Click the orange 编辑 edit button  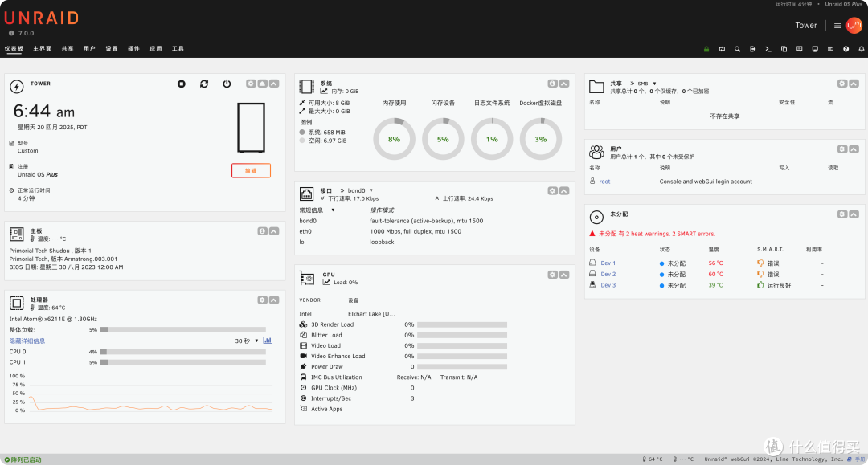[251, 170]
